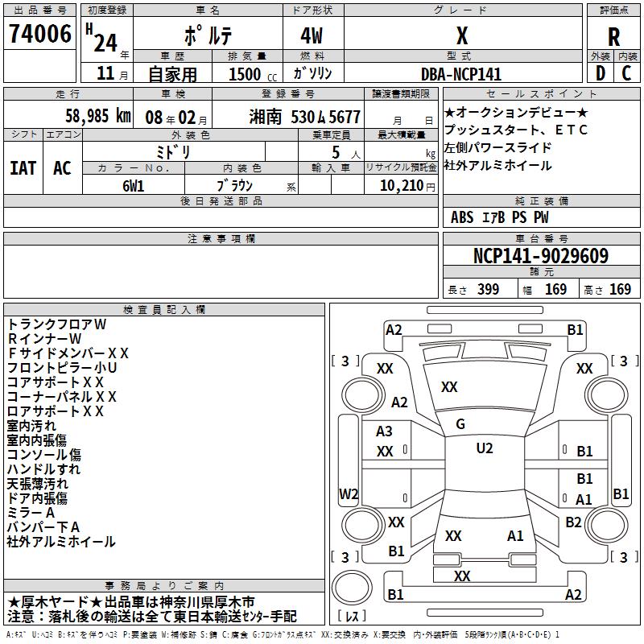644x644 pixels.
Task: Click the interior color ブラウン
Action: (x=234, y=186)
